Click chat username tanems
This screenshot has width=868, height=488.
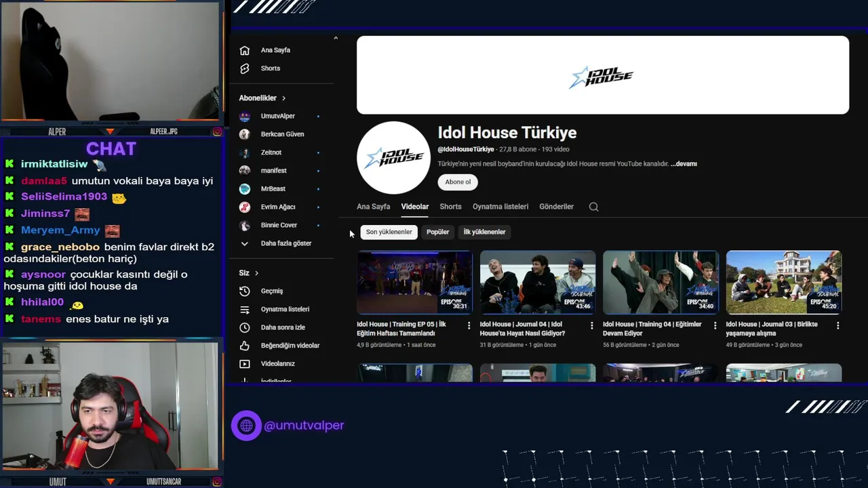pos(41,319)
